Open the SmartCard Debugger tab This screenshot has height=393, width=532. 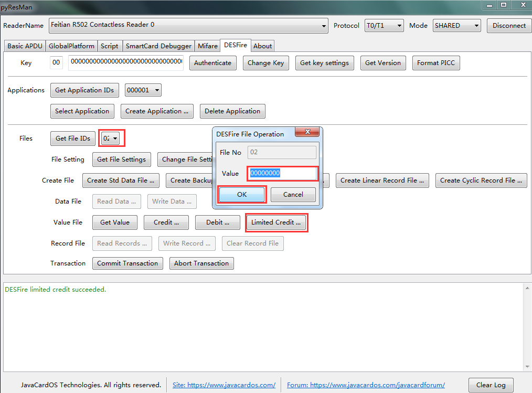click(x=158, y=46)
